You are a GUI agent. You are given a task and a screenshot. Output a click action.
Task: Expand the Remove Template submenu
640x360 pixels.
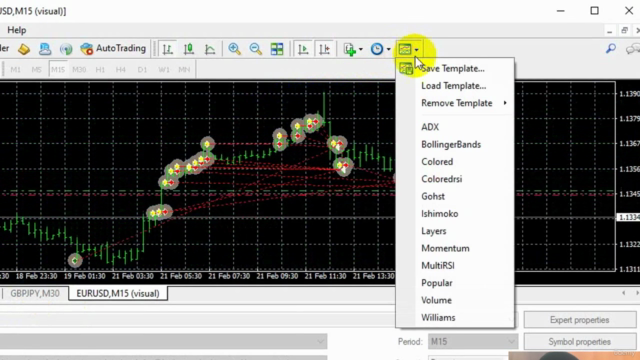[x=455, y=103]
